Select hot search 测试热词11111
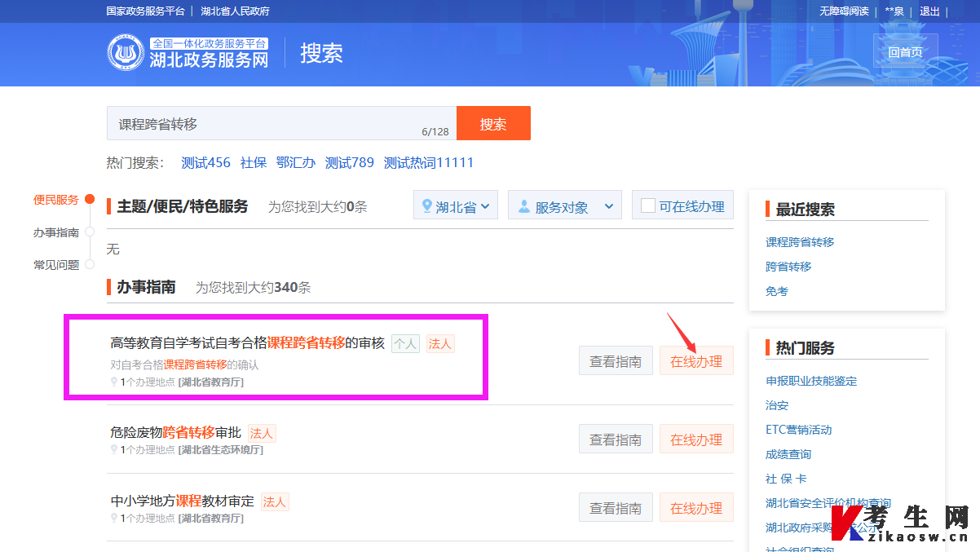Viewport: 980px width, 552px height. point(429,162)
